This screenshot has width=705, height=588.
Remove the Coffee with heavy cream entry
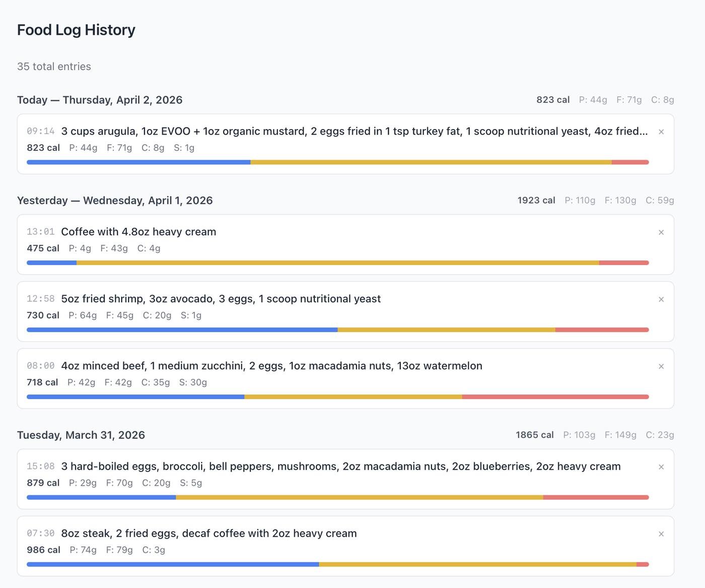click(x=661, y=232)
